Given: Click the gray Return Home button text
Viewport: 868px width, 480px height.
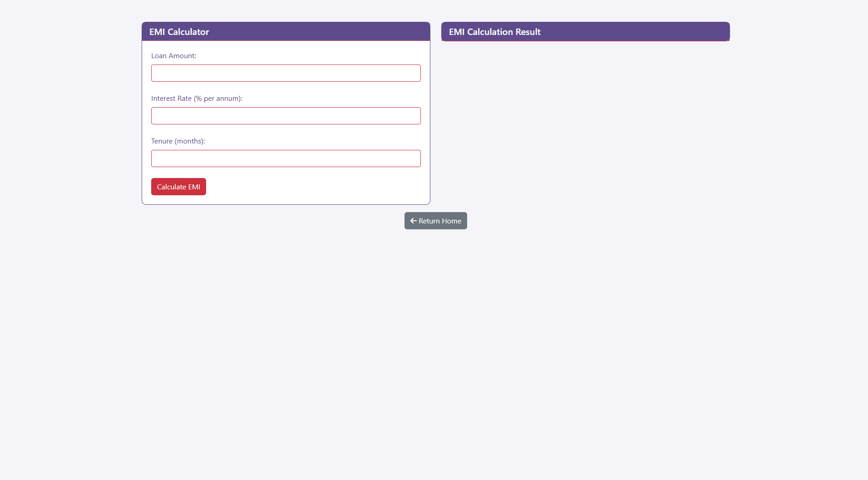Looking at the screenshot, I should pyautogui.click(x=439, y=221).
